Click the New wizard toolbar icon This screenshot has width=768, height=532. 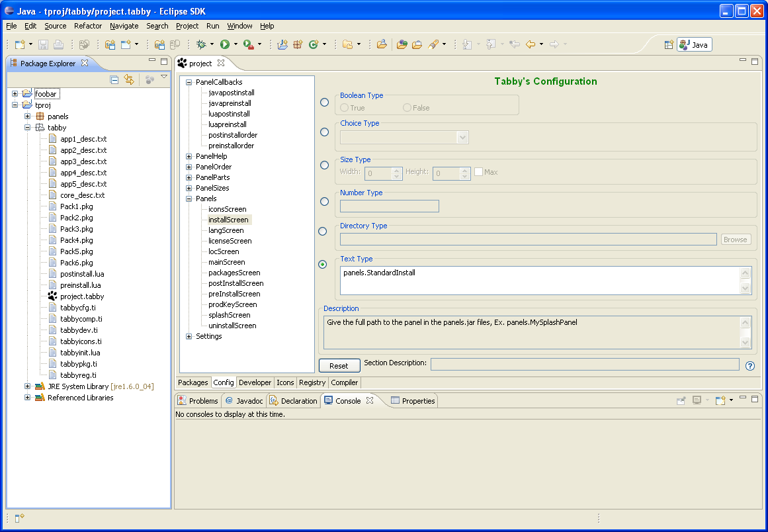point(20,44)
